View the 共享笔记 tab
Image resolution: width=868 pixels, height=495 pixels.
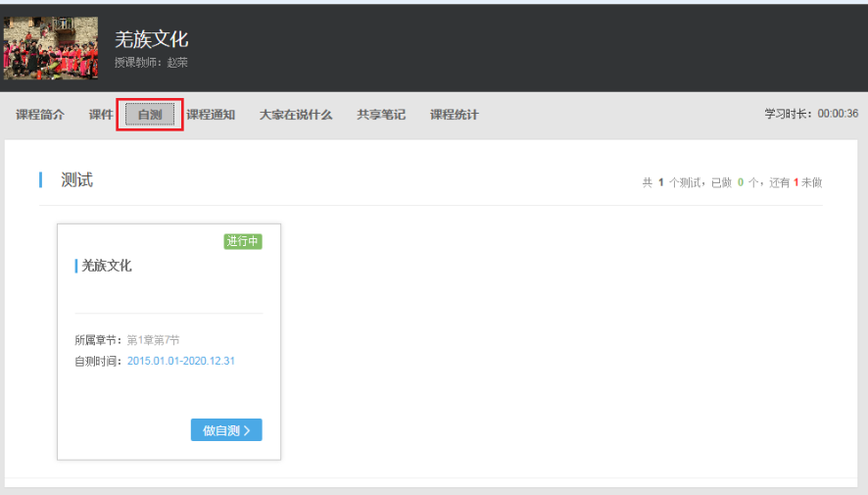pyautogui.click(x=381, y=115)
